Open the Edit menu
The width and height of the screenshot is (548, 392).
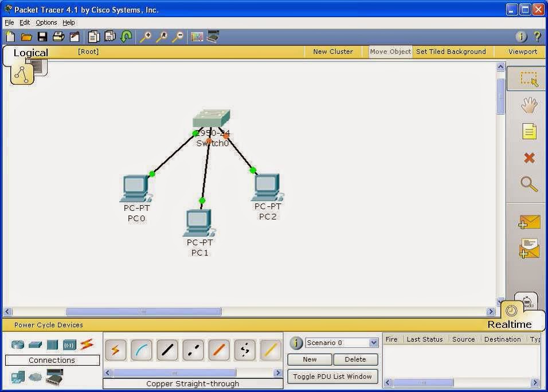tap(24, 22)
